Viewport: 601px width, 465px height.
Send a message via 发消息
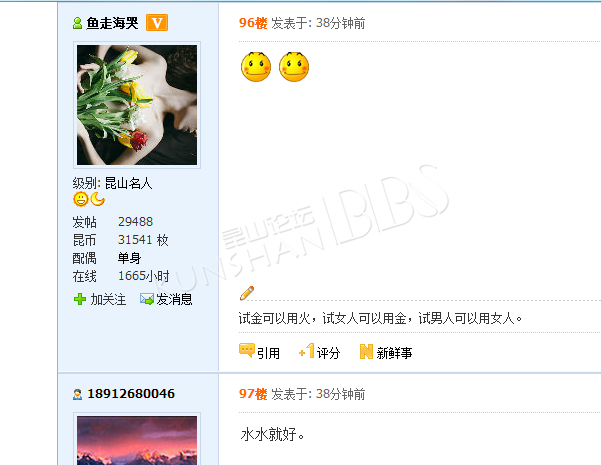tap(174, 299)
